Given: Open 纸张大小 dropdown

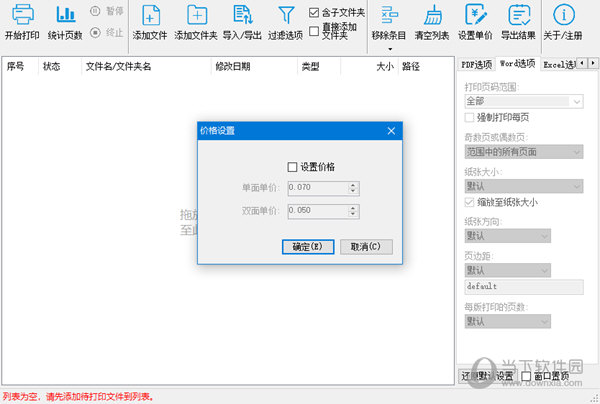Looking at the screenshot, I should click(x=524, y=186).
